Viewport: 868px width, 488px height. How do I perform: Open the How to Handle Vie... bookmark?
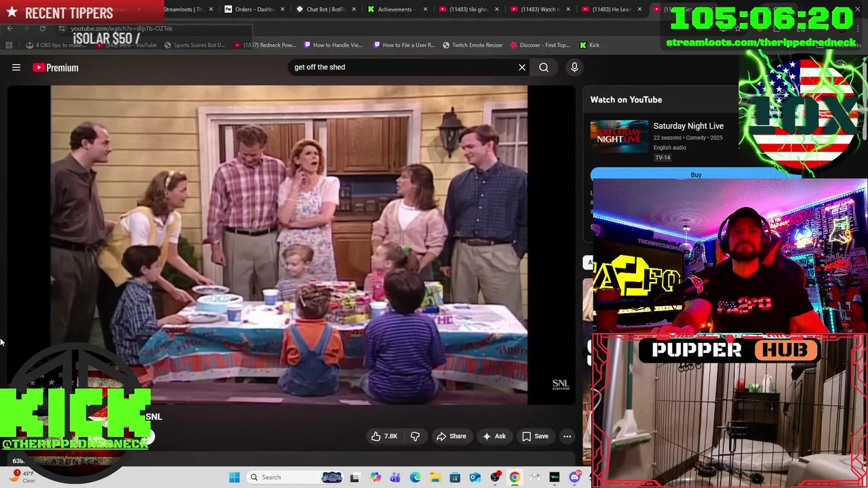333,45
